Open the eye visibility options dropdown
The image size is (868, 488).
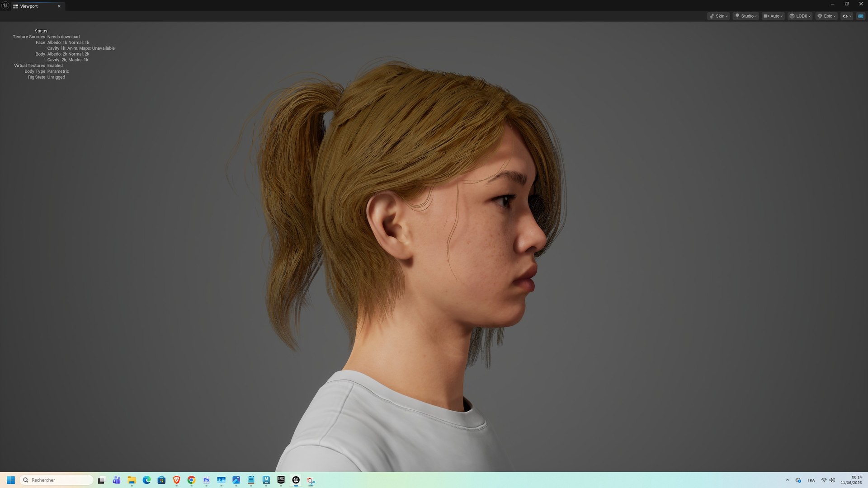pyautogui.click(x=846, y=16)
